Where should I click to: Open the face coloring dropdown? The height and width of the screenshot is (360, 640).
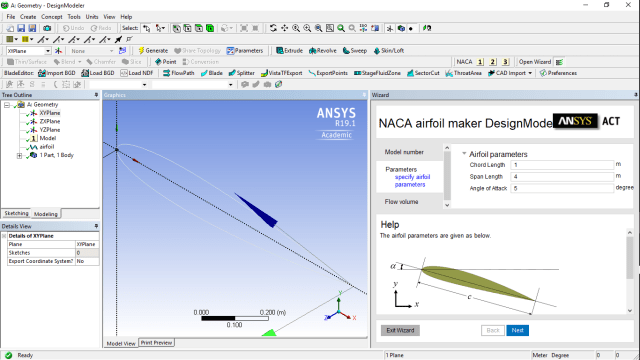(16, 40)
